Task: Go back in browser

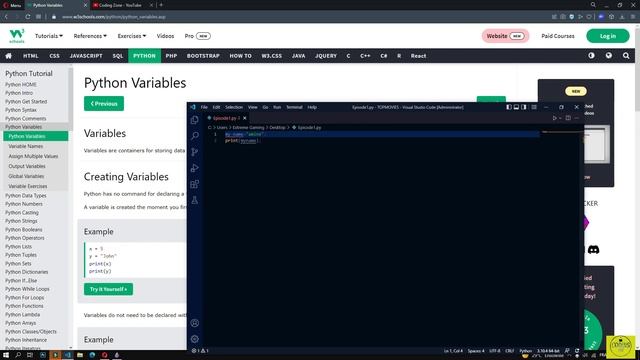Action: tap(6, 17)
